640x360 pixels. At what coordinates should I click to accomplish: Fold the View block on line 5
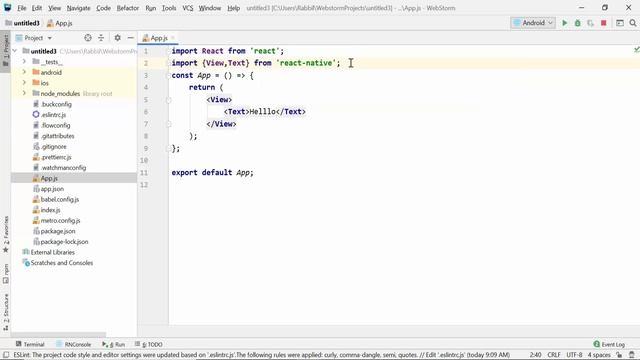(x=169, y=100)
